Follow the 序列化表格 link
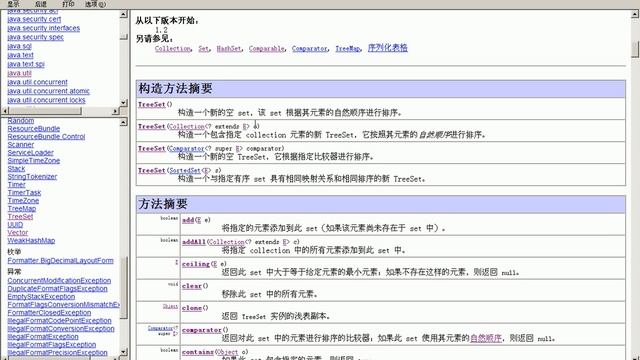This screenshot has width=640, height=360. click(388, 48)
